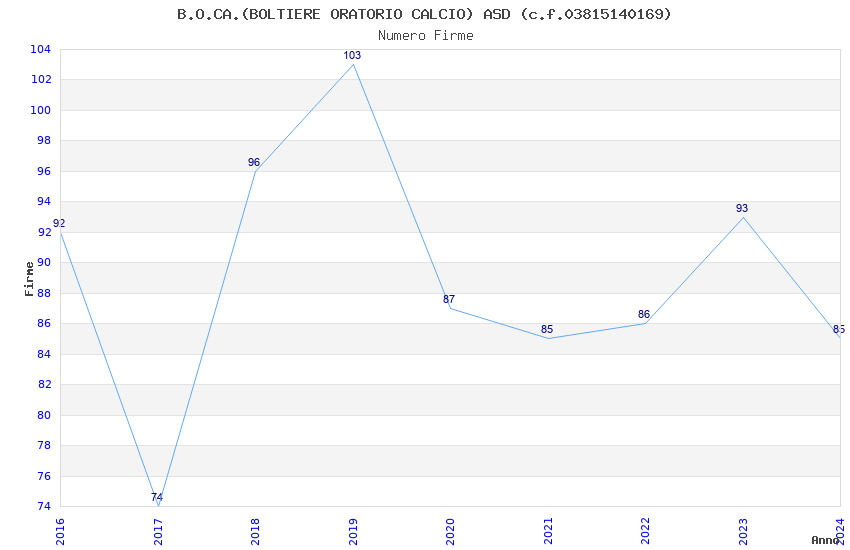Click the y-axis value 78
Image resolution: width=850 pixels, height=550 pixels.
(44, 445)
